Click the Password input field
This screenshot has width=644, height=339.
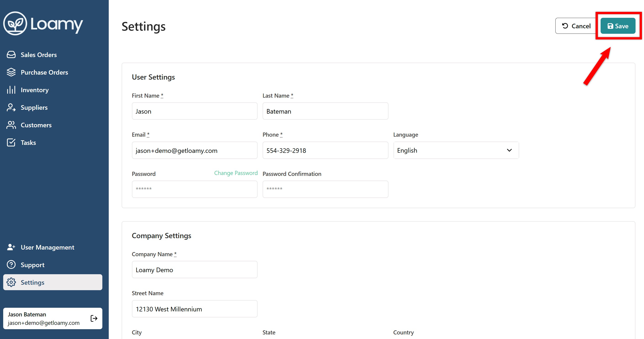(x=194, y=189)
